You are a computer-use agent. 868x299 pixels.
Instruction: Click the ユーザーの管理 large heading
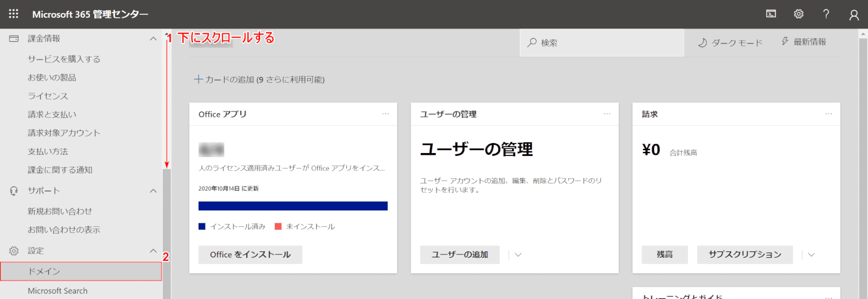[x=477, y=149]
